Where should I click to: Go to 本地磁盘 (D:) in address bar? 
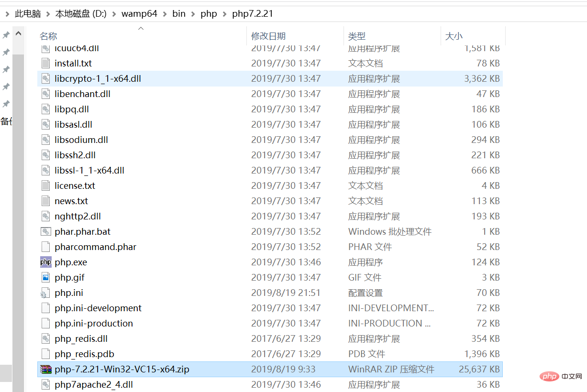click(x=81, y=14)
